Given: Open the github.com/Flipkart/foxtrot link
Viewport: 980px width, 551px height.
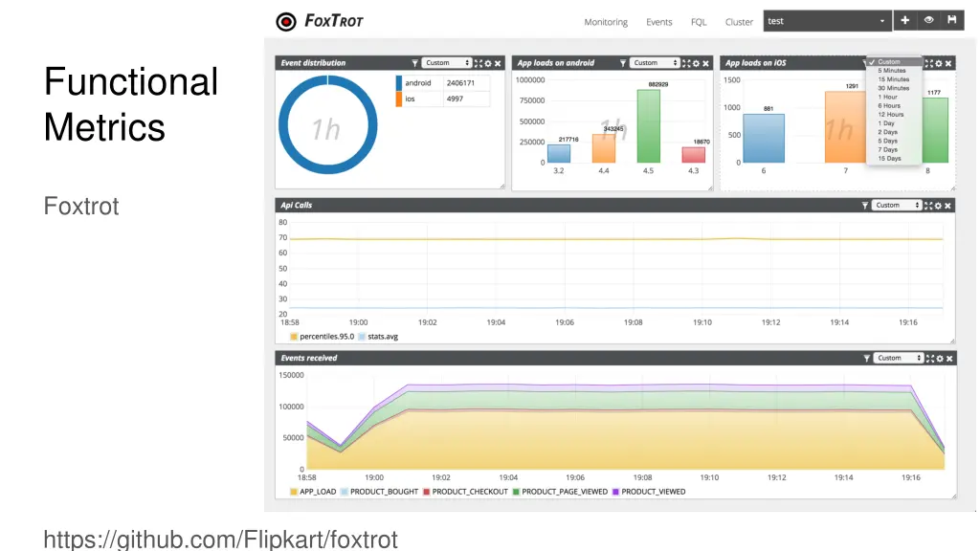Looking at the screenshot, I should [221, 540].
